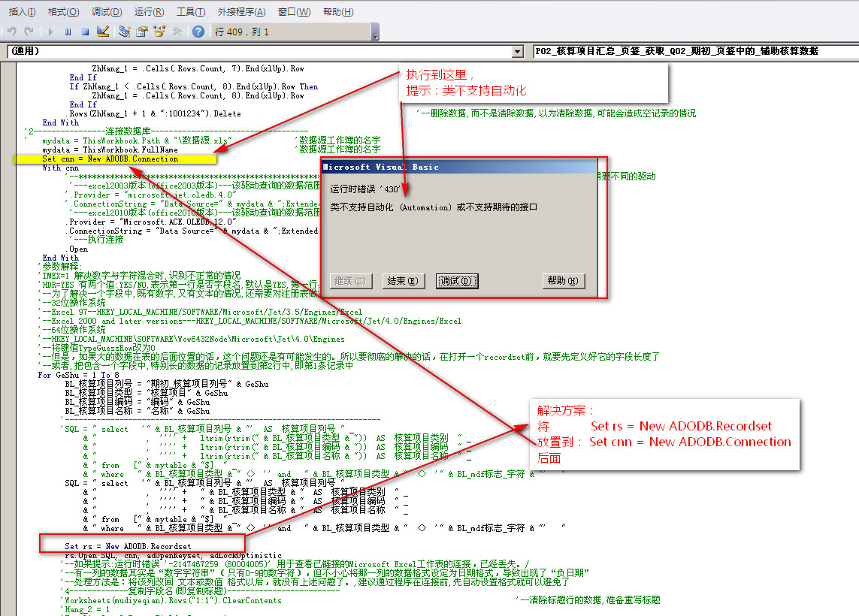Open the 调试(D) menu

107,12
